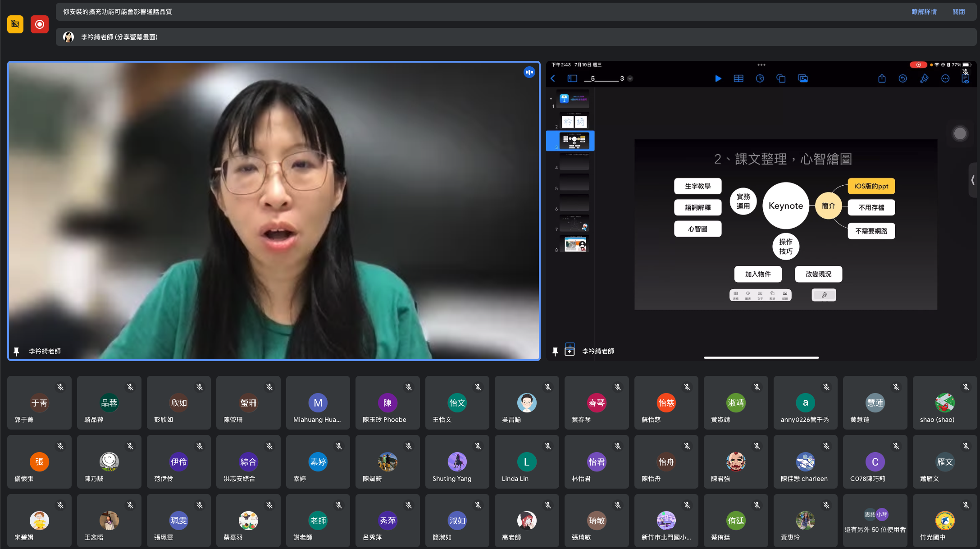Screen dimensions: 980x549
Task: Click the Keynote insert media icon
Action: pyautogui.click(x=802, y=78)
